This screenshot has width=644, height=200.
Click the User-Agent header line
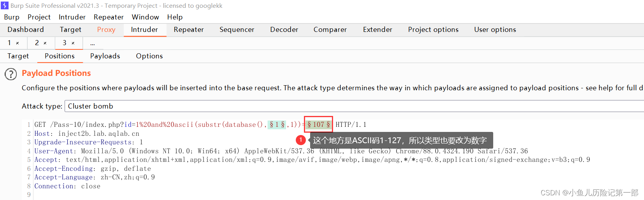(x=281, y=151)
